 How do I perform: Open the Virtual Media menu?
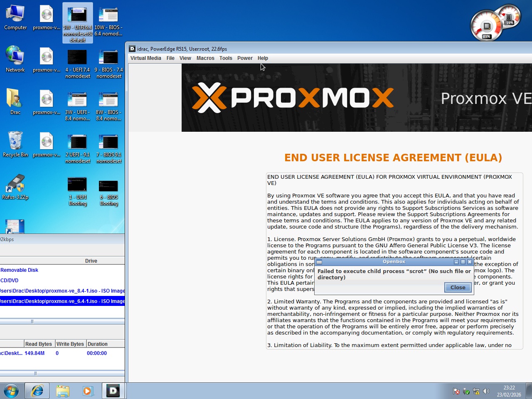pyautogui.click(x=145, y=58)
